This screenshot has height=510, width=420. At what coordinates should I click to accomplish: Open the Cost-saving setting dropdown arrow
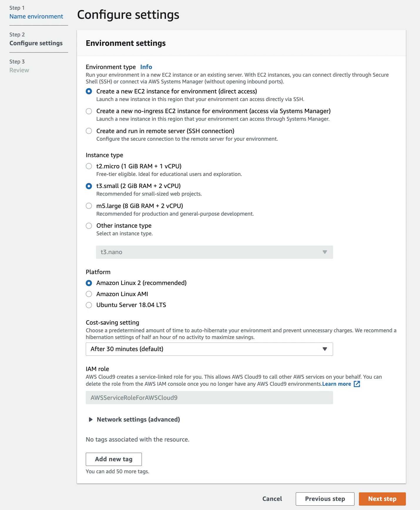(x=325, y=349)
